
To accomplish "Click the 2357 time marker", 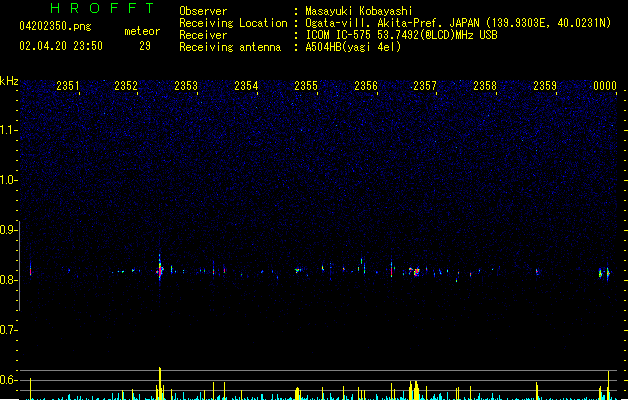I will point(425,86).
